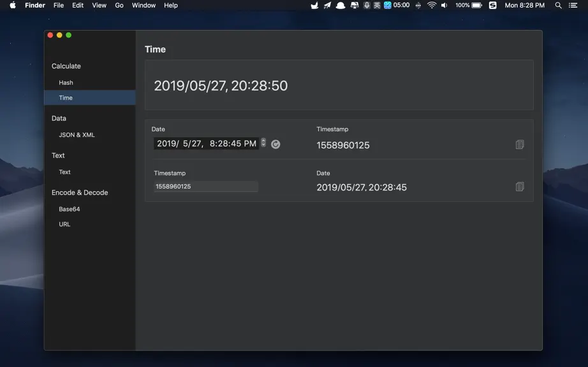Open the Apple menu

(13, 5)
